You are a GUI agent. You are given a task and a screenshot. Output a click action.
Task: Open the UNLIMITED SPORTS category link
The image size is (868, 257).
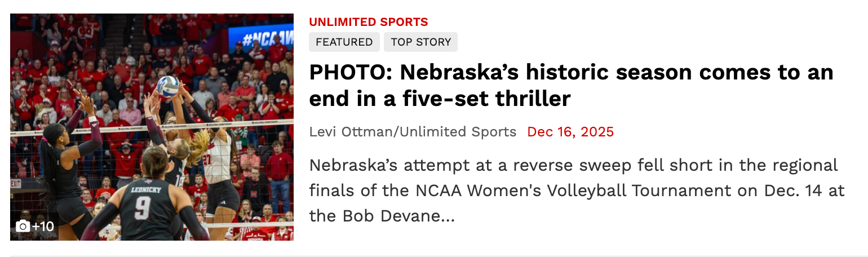(x=368, y=22)
